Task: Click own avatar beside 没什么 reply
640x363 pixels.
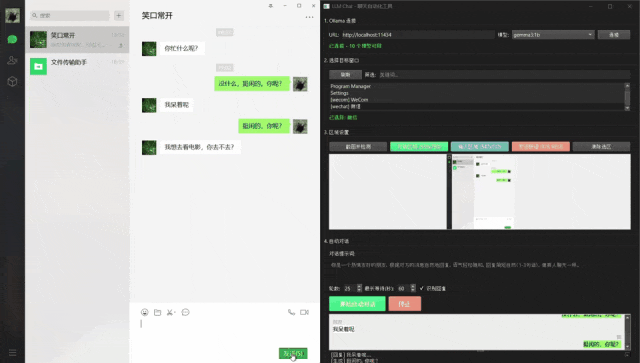Action: pos(300,84)
